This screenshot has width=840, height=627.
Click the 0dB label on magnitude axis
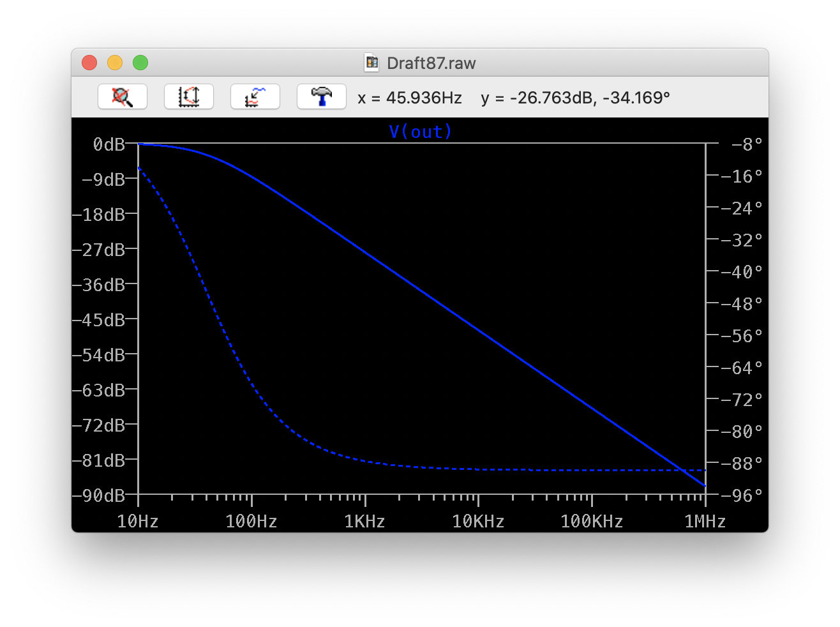(x=109, y=144)
